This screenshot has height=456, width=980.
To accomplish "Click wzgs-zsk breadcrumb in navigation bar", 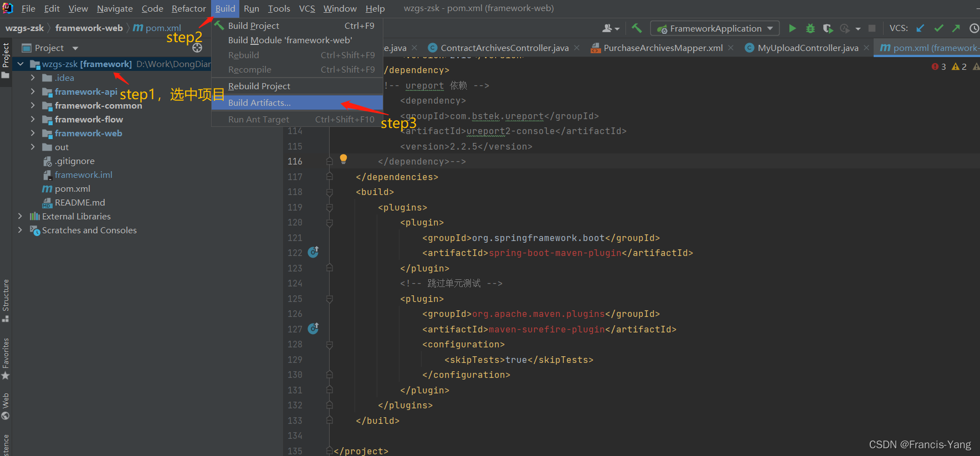I will (24, 28).
